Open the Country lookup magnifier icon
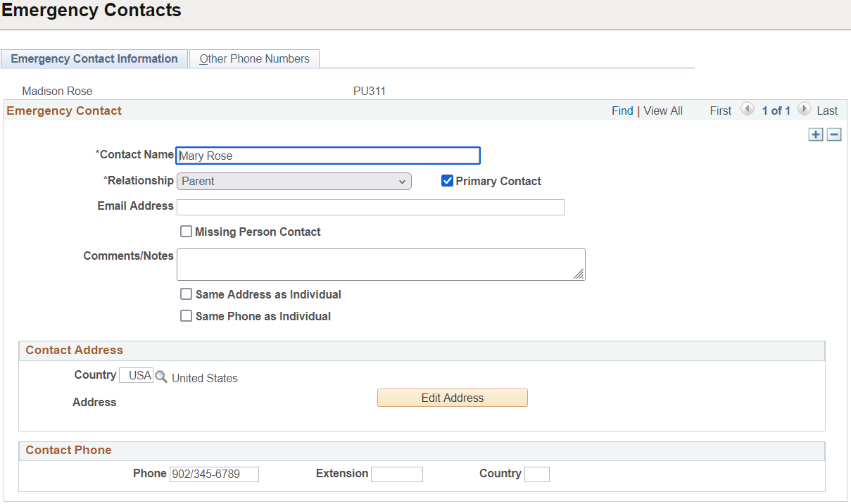The image size is (851, 504). point(161,377)
